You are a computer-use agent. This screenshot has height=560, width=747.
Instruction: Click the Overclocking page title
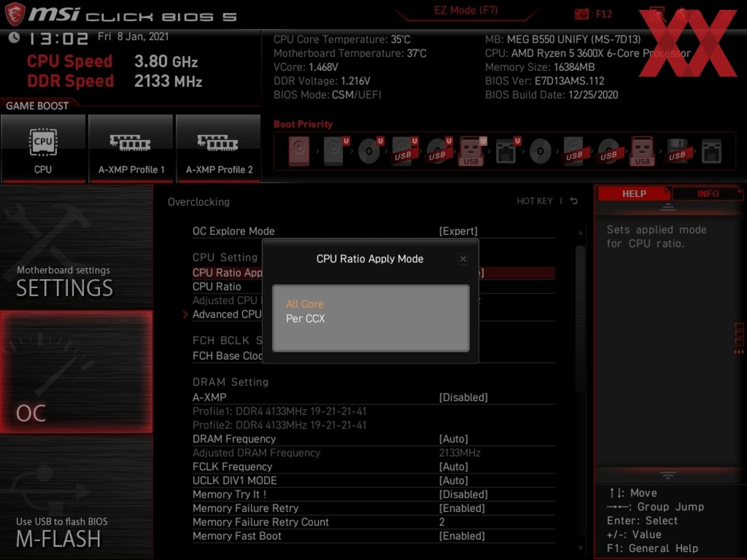[x=199, y=202]
